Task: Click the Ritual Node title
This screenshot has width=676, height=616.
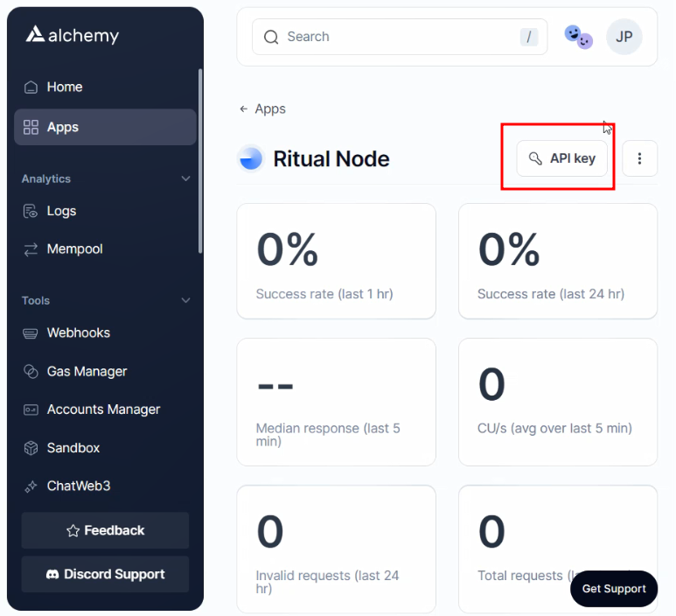Action: click(x=331, y=158)
